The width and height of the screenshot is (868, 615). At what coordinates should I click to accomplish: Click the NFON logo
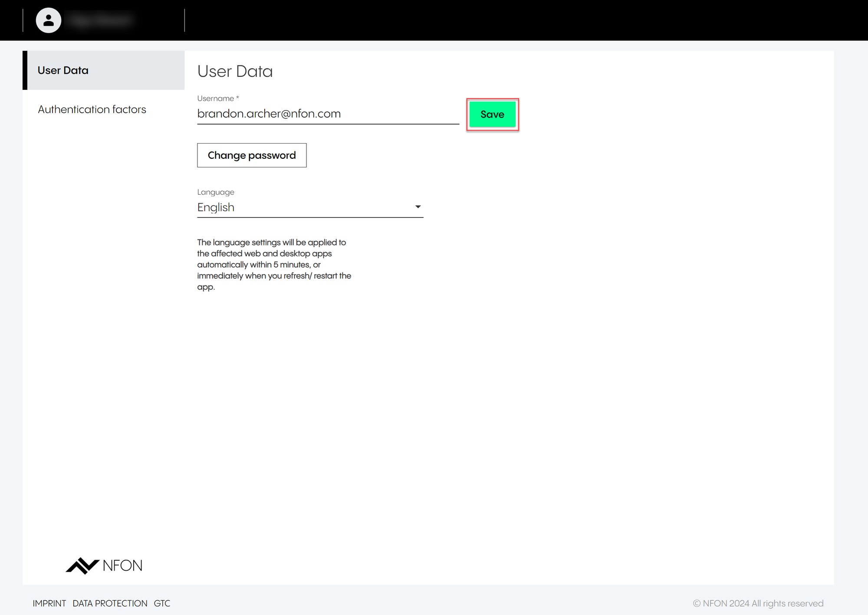click(82, 566)
